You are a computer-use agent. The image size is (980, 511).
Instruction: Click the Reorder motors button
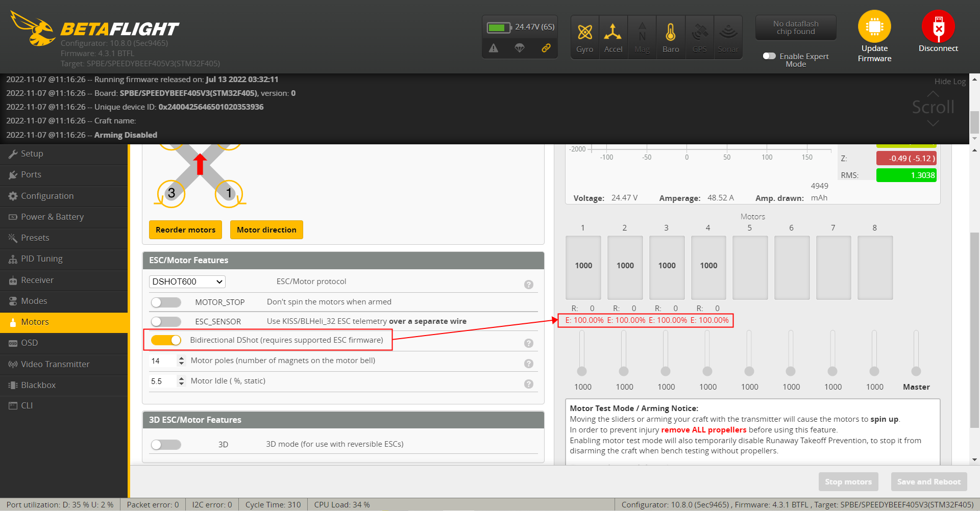coord(185,230)
